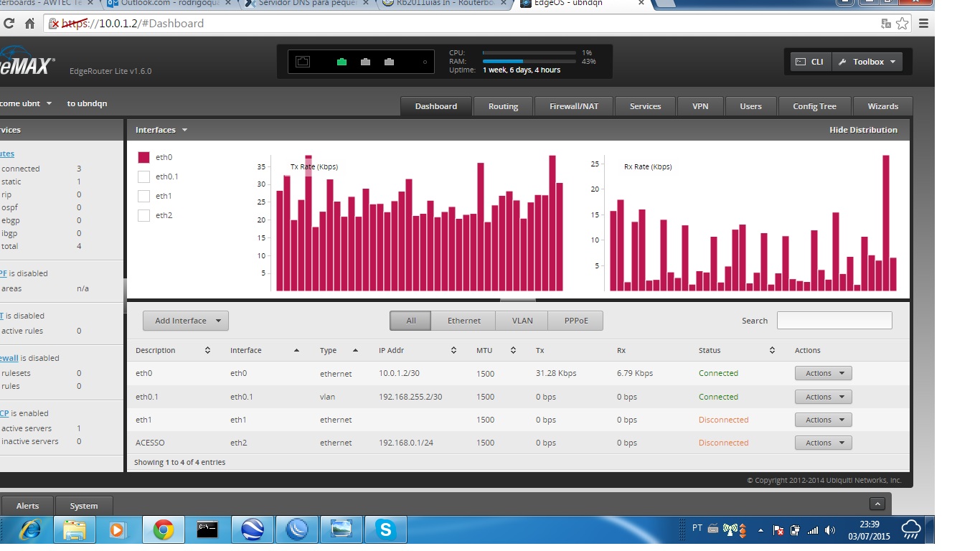Switch to the Routing tab
The height and width of the screenshot is (551, 980).
point(503,106)
